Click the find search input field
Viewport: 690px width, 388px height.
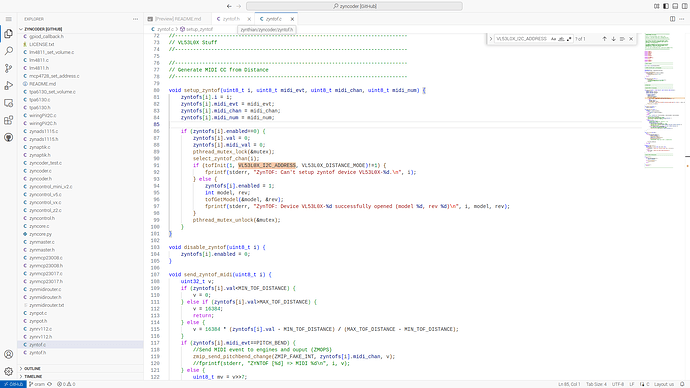coord(521,39)
